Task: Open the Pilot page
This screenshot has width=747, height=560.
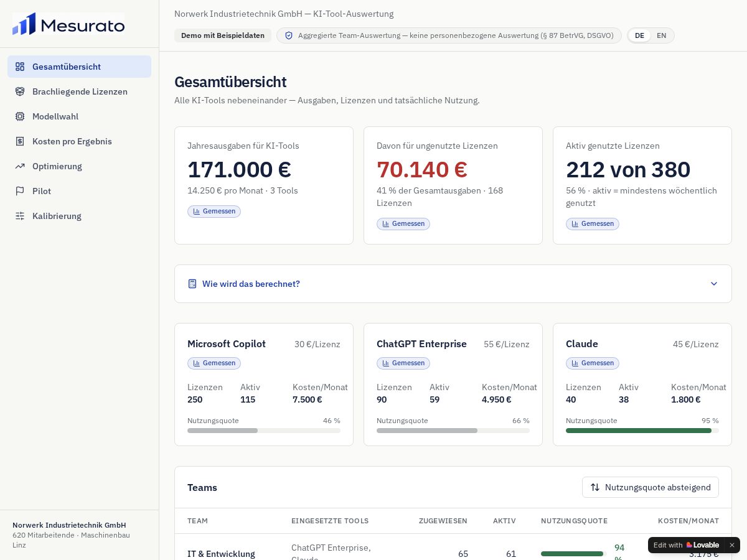Action: point(79,191)
